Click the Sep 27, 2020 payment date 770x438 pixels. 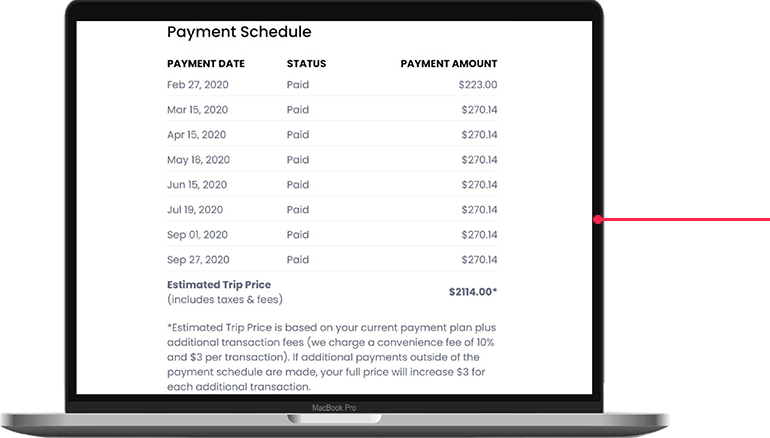click(198, 260)
